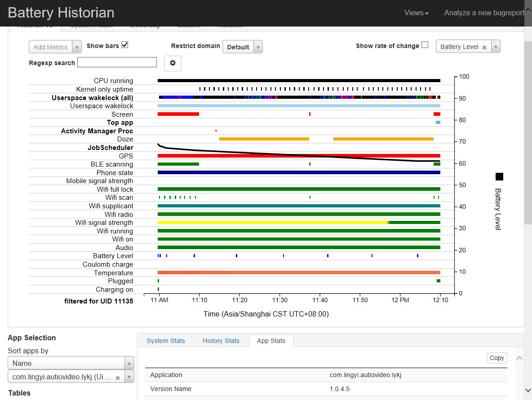This screenshot has width=532, height=400.
Task: Click the red dot on Activity Manager Proc row
Action: 216,131
